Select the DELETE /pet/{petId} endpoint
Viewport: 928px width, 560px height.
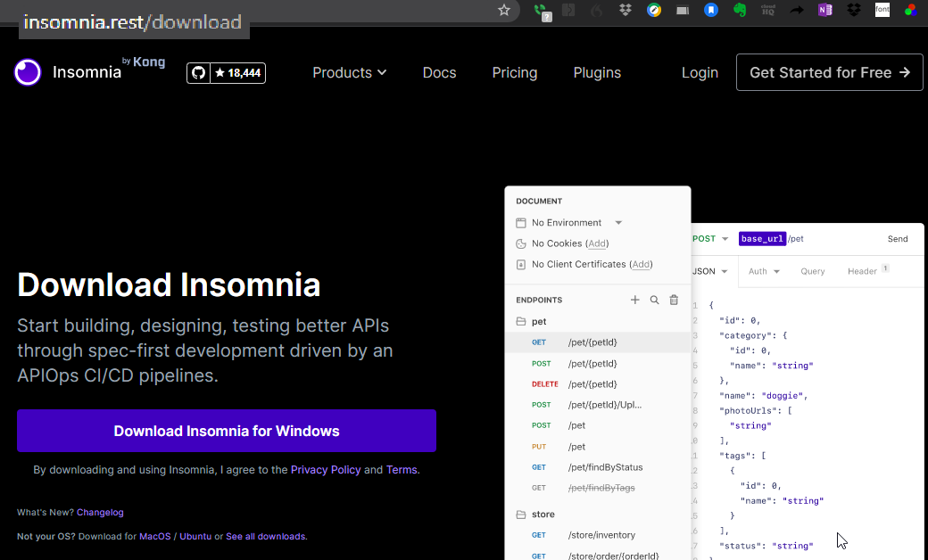[592, 384]
